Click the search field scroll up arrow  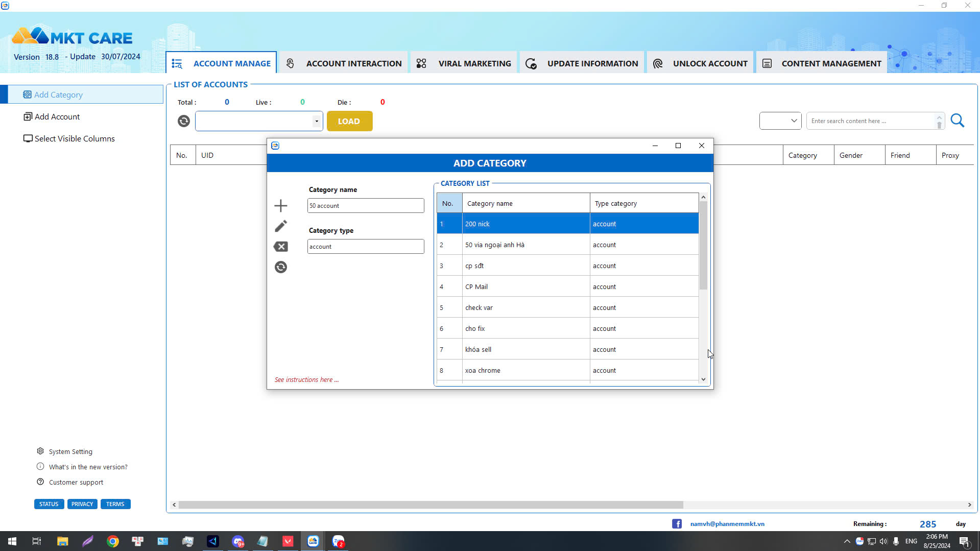point(939,117)
